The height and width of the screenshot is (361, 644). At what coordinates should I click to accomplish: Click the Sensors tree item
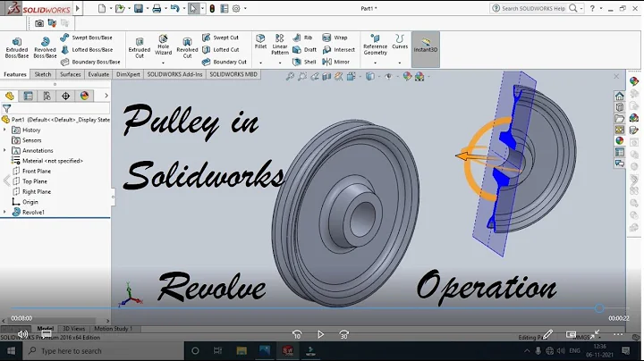pyautogui.click(x=27, y=140)
